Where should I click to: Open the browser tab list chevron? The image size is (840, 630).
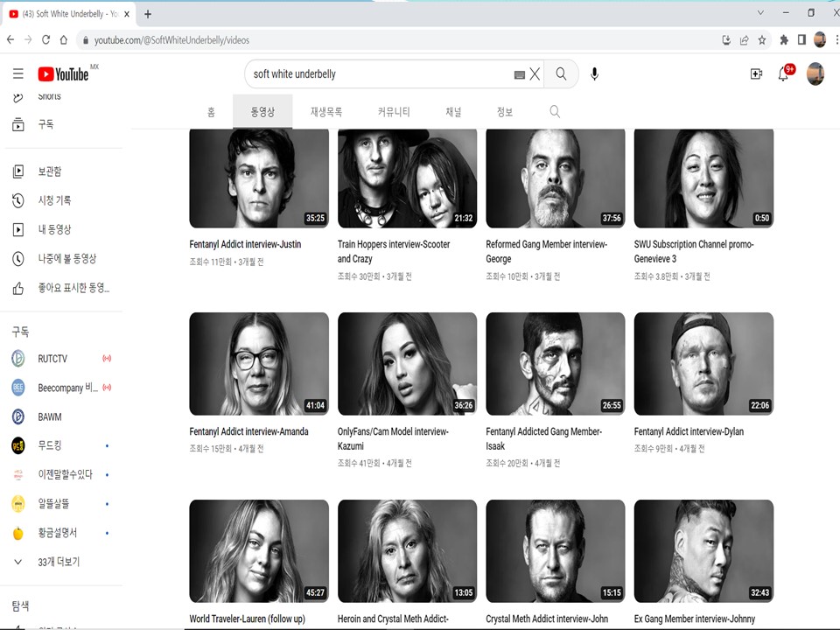coord(759,13)
